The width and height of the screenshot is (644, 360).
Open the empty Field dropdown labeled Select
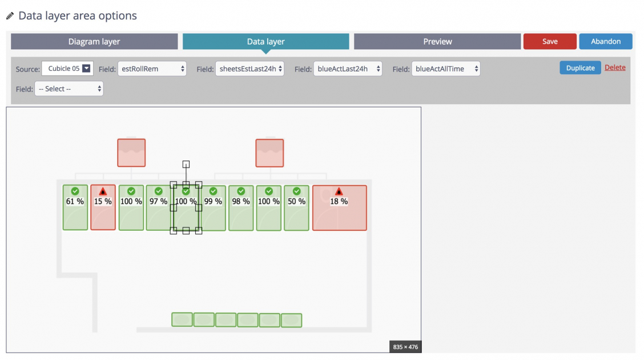(69, 89)
